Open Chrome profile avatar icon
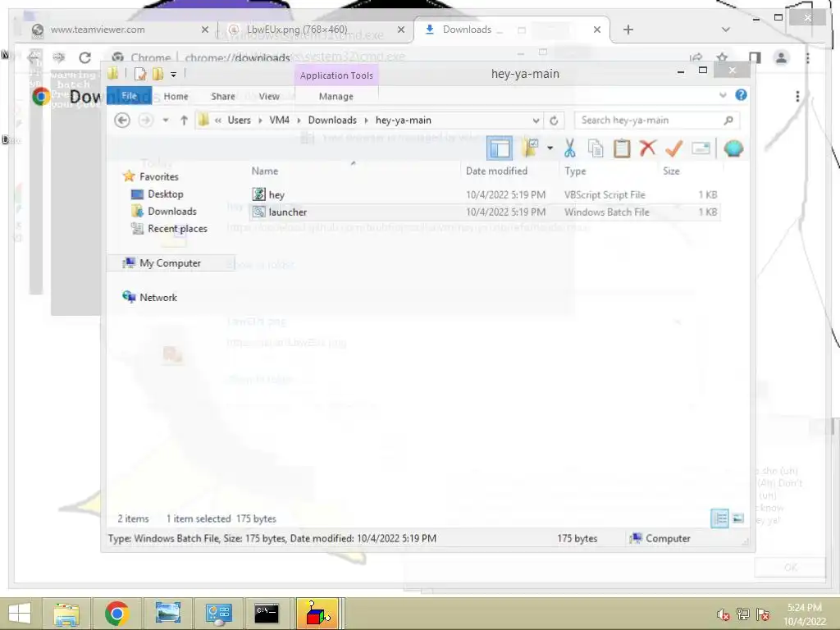The width and height of the screenshot is (840, 630). click(782, 57)
